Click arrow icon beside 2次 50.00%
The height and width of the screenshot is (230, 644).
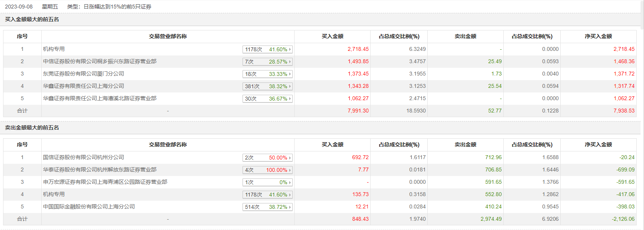[290, 158]
